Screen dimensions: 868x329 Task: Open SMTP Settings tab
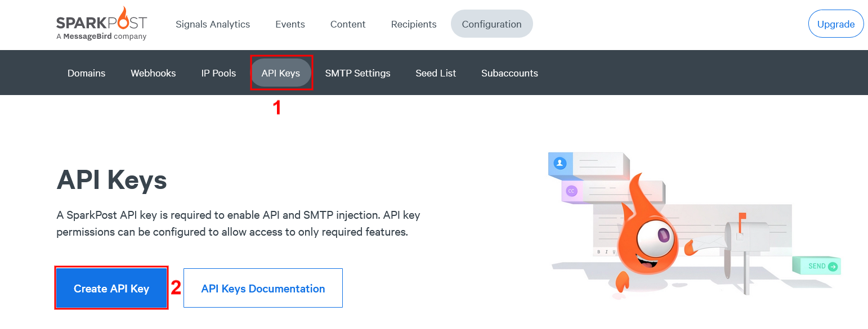point(357,73)
